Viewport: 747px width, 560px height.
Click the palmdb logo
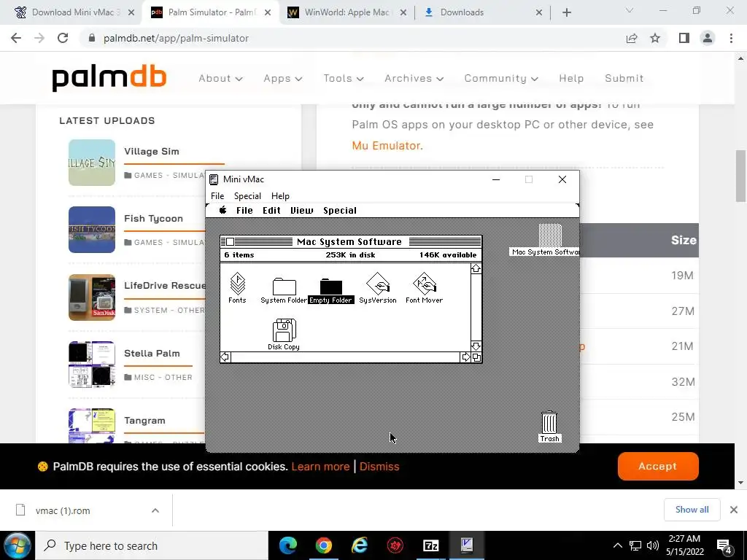(109, 78)
